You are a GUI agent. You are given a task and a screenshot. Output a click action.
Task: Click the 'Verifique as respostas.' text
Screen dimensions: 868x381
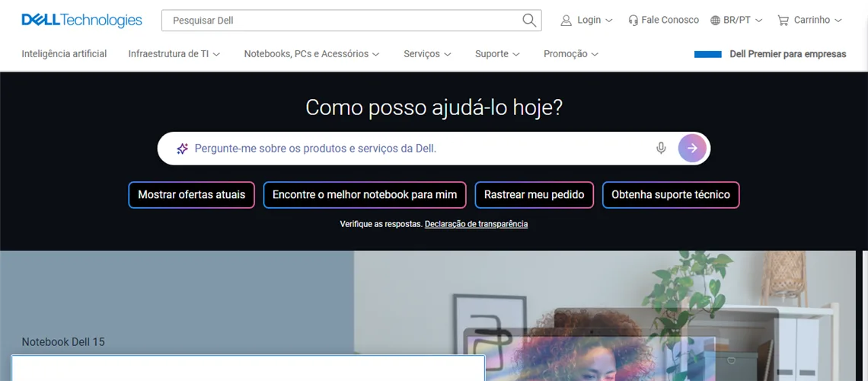coord(381,224)
